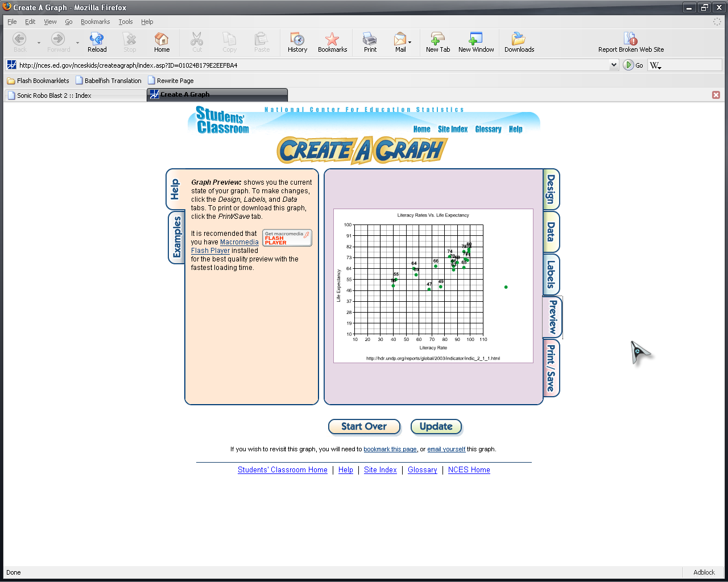
Task: Click the address bar URL field
Action: (313, 65)
